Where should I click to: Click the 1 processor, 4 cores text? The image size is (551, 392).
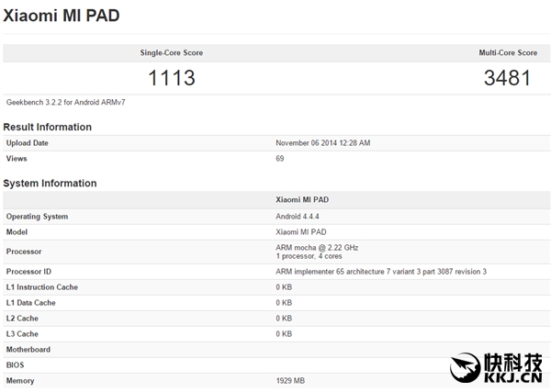[309, 256]
